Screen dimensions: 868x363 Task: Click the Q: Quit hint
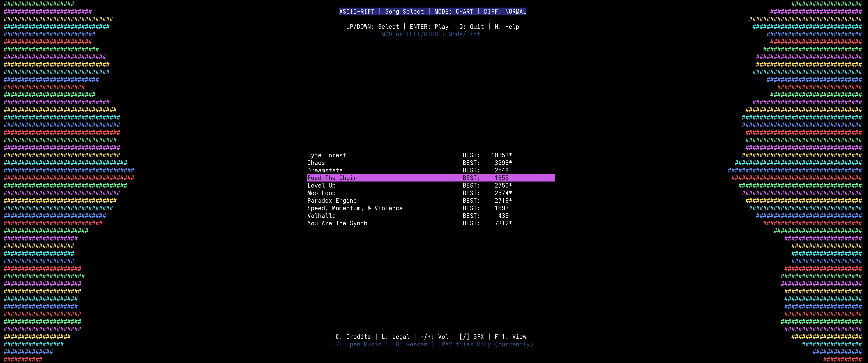tap(471, 27)
